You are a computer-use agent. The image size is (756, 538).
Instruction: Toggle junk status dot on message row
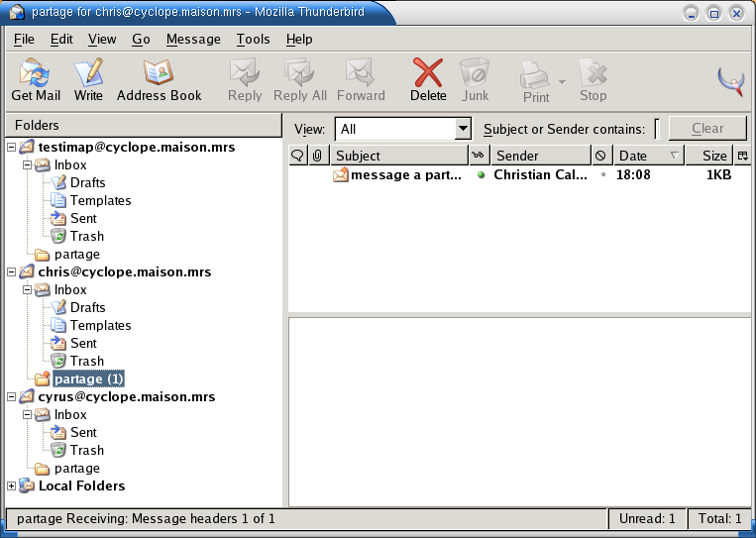(602, 175)
